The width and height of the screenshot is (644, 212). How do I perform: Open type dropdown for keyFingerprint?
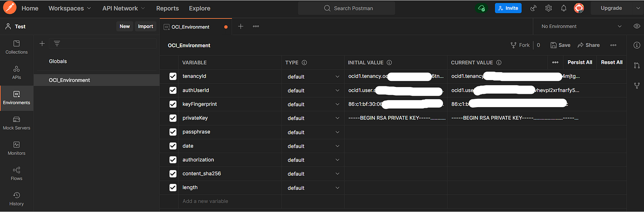313,104
